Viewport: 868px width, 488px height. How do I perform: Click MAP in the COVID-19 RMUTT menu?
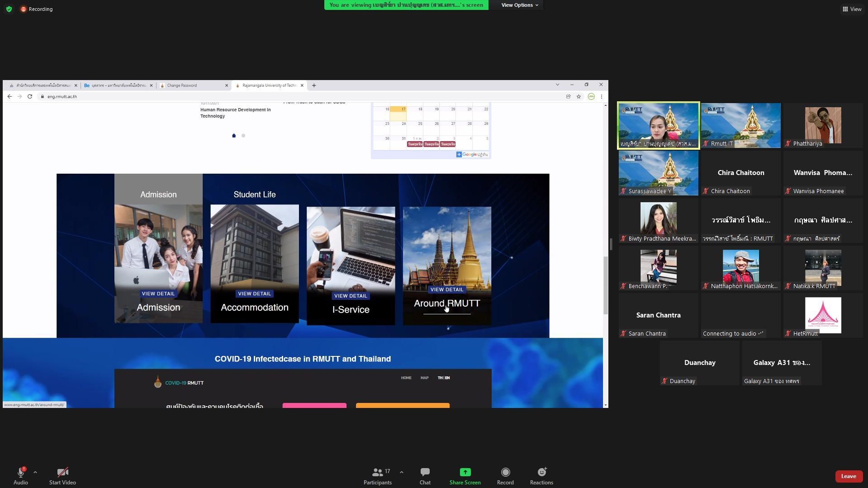tap(424, 378)
